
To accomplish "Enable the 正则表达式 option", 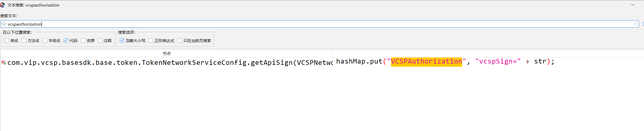I will (x=151, y=41).
